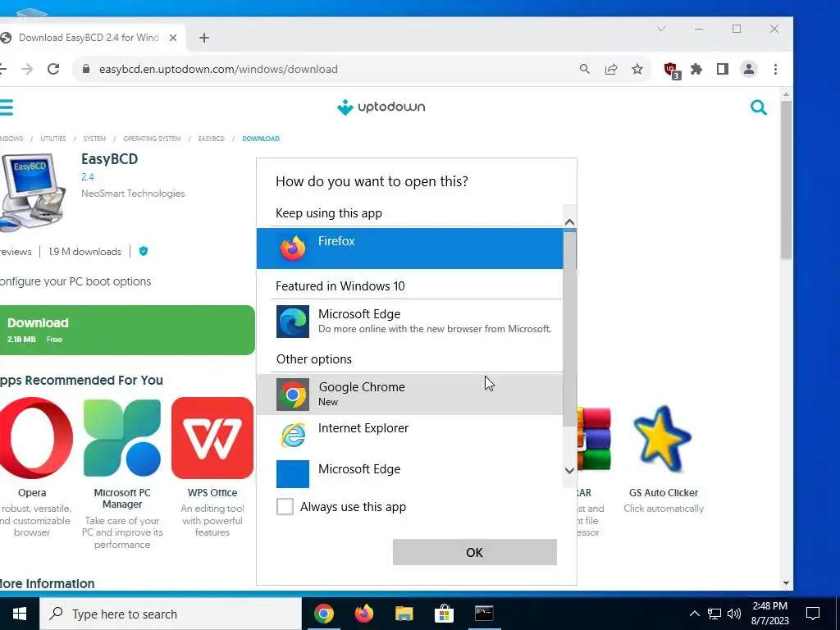Click the site lock icon in address bar
Image resolution: width=840 pixels, height=630 pixels.
85,69
